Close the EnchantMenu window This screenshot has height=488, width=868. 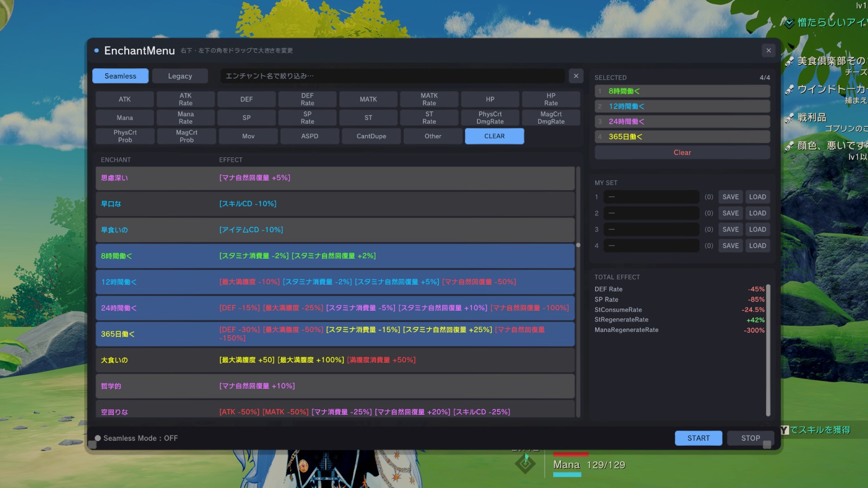pos(768,50)
